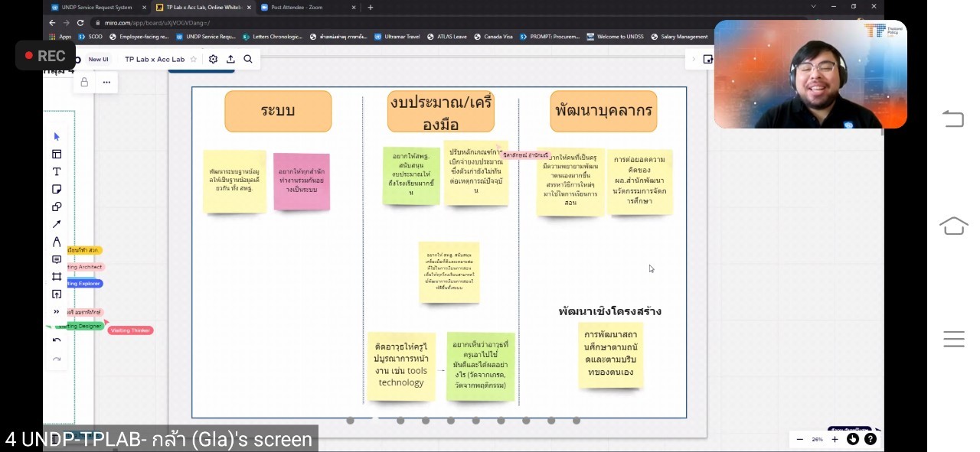Zoom in the board with plus button
Viewport: 980px width, 452px height.
(835, 439)
